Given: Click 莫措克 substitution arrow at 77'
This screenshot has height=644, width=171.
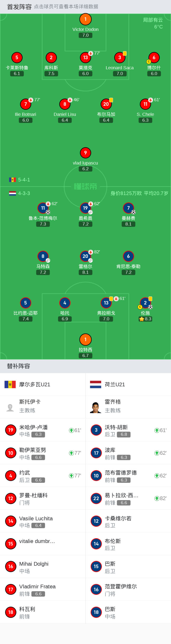Looking at the screenshot, I should click(91, 54).
